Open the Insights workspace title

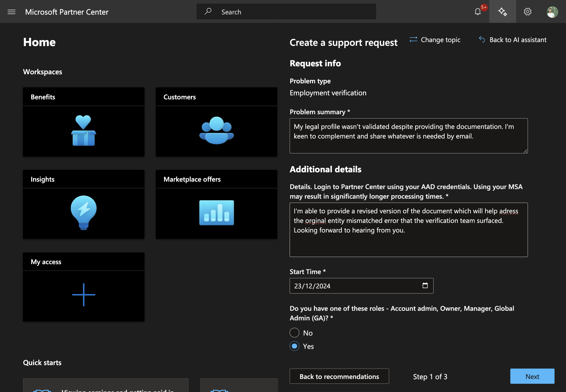43,179
